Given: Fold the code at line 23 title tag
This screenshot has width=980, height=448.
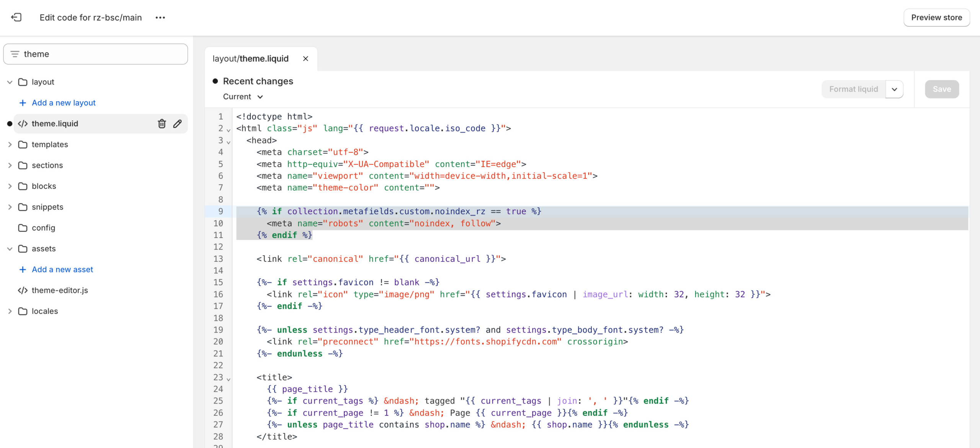Looking at the screenshot, I should point(229,379).
